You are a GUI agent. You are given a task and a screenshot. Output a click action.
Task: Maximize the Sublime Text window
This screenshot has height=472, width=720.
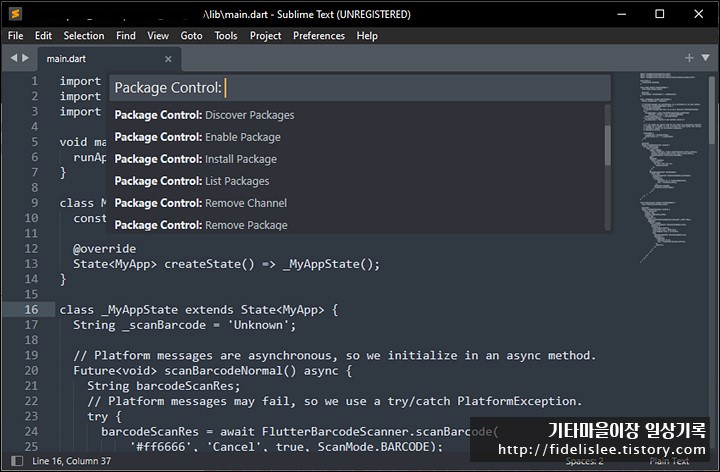(x=659, y=14)
